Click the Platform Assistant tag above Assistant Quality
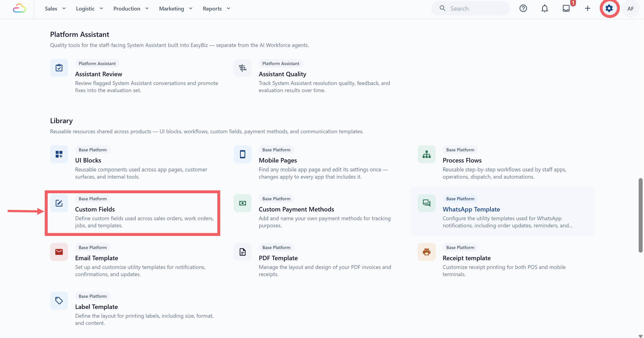The image size is (644, 338). (280, 63)
